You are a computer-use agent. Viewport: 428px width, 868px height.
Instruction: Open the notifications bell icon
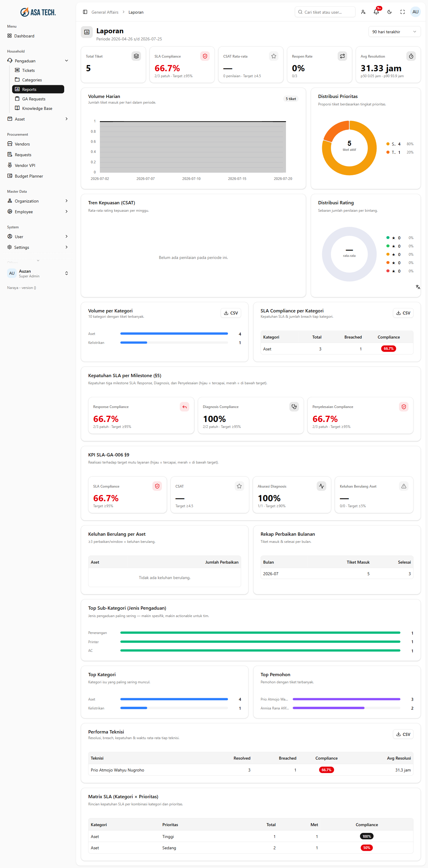click(x=376, y=12)
